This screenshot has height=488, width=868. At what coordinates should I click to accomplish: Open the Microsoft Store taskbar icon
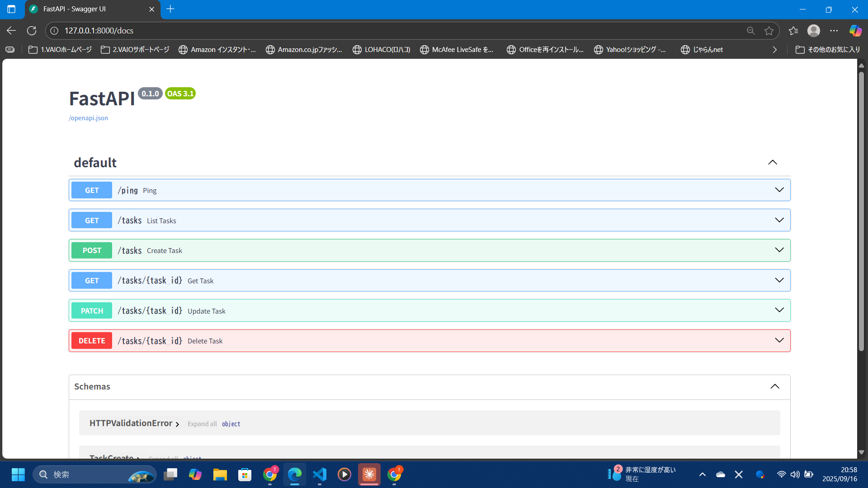245,474
